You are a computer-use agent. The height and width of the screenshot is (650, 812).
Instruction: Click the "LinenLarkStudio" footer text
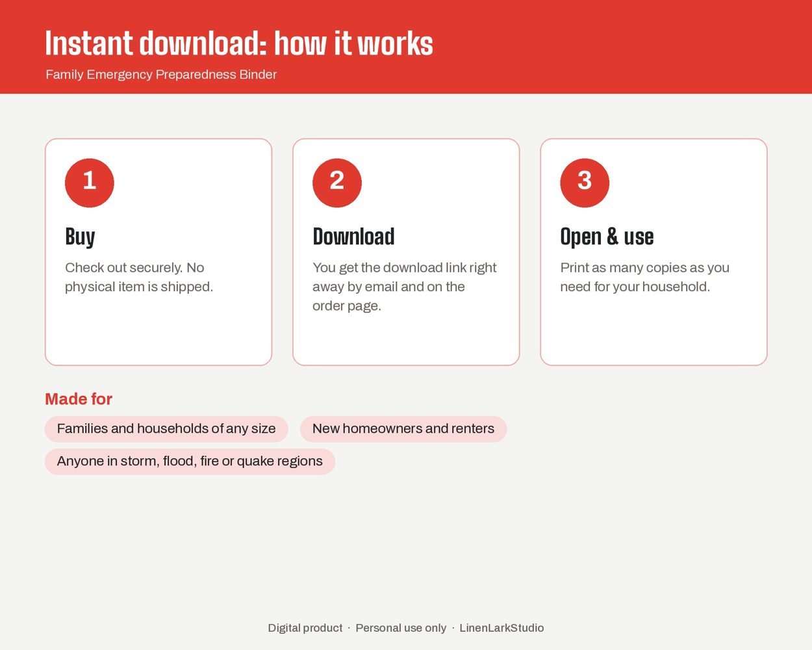click(x=501, y=628)
